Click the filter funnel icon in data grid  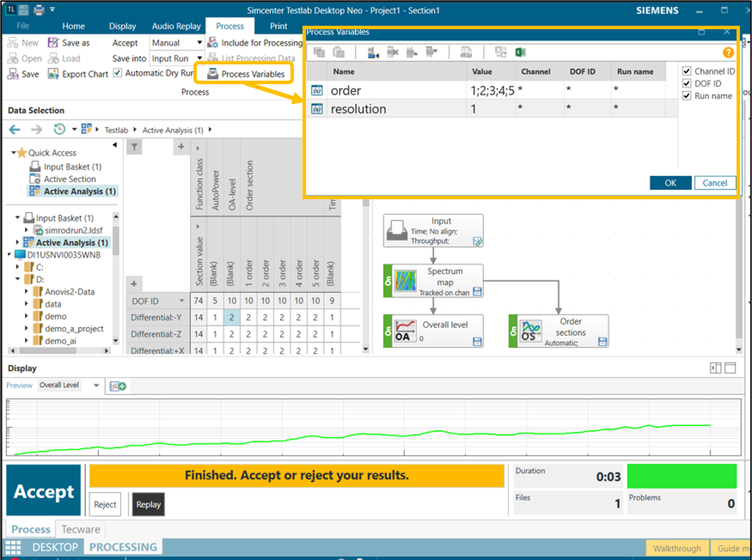pyautogui.click(x=135, y=147)
